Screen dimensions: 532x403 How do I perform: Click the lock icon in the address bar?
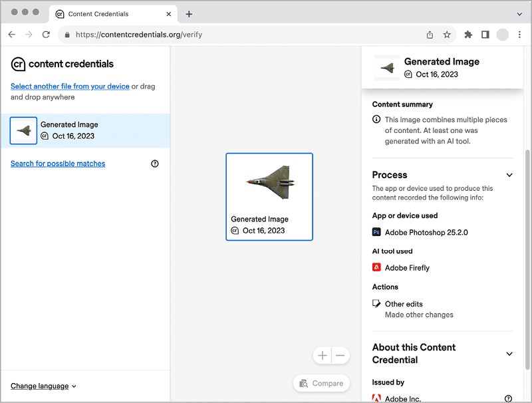coord(67,35)
